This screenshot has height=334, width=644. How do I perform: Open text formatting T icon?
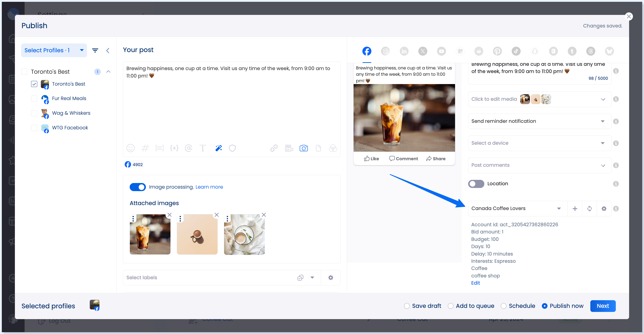[x=203, y=148]
